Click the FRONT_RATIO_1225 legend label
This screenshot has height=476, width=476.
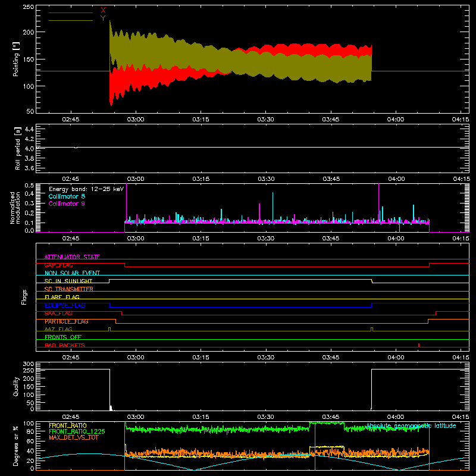[x=77, y=431]
